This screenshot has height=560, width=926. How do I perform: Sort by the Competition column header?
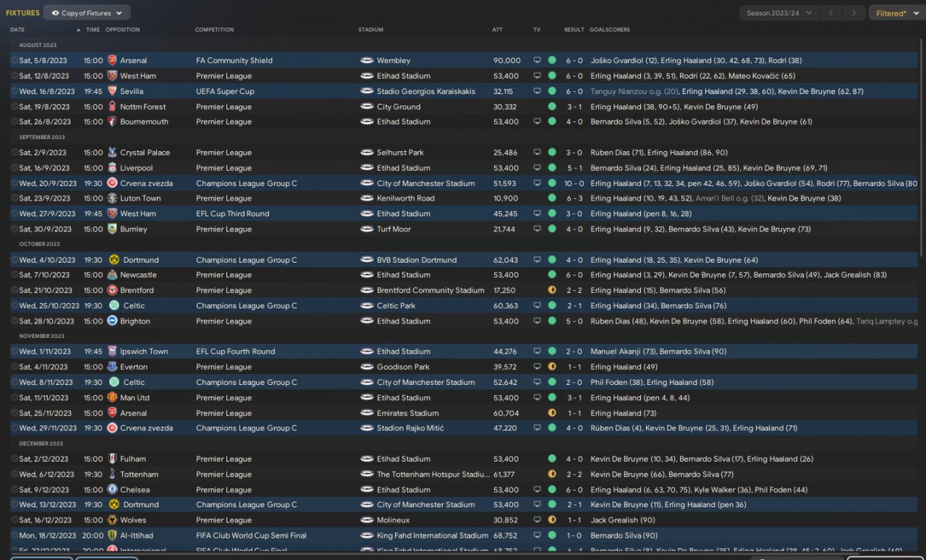point(214,30)
